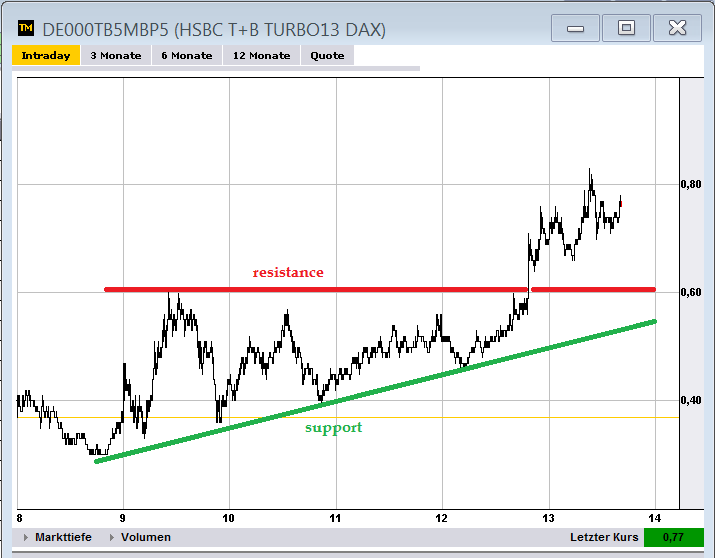This screenshot has width=715, height=558.
Task: Click the 12 hour label on time axis
Action: pyautogui.click(x=441, y=518)
